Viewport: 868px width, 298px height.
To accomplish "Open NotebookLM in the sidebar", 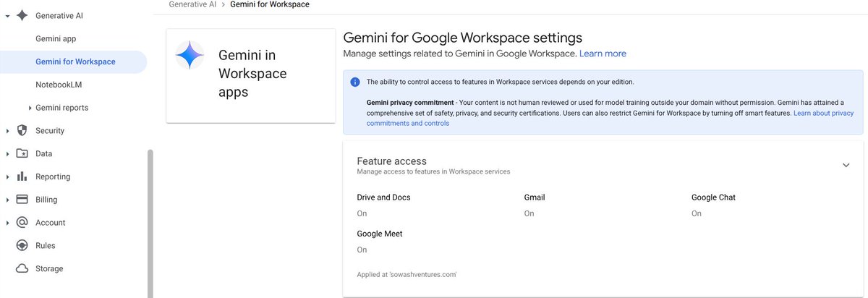I will (59, 85).
